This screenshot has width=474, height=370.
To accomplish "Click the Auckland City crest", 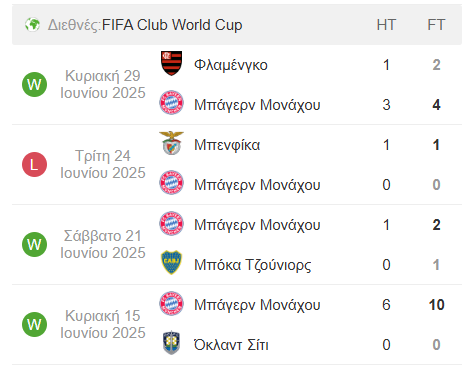I will coord(171,343).
